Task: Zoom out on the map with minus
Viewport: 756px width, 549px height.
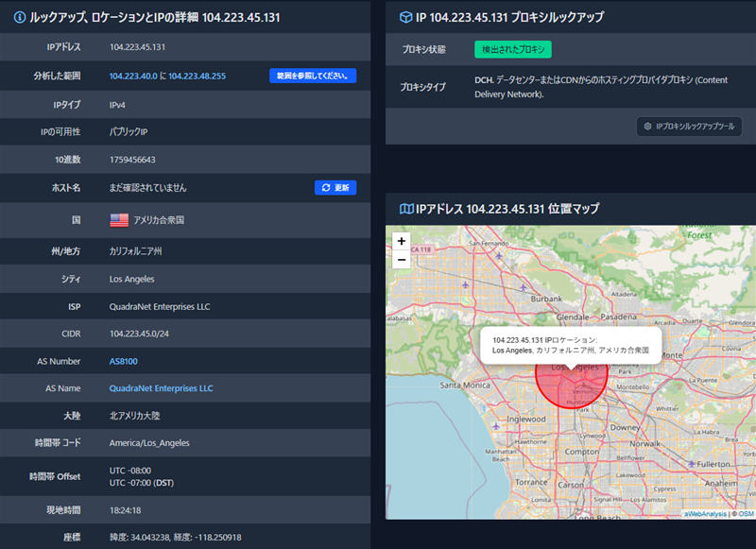Action: [x=401, y=260]
